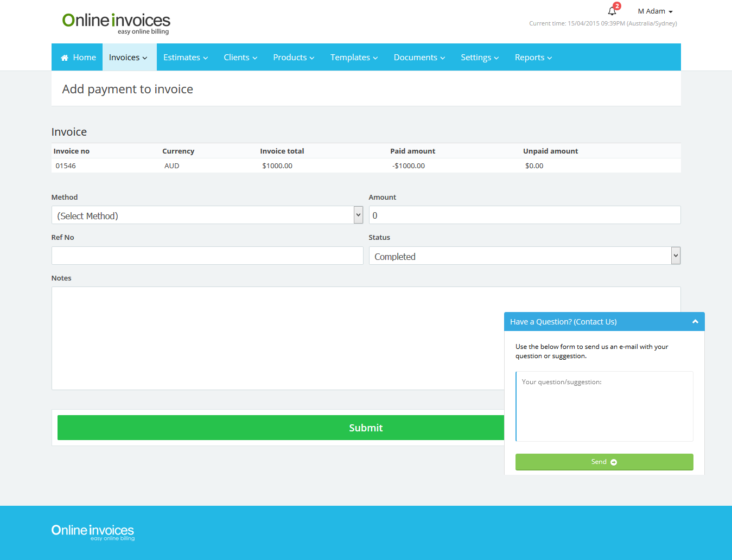This screenshot has width=732, height=560.
Task: Open the M Adam user menu
Action: (x=655, y=11)
